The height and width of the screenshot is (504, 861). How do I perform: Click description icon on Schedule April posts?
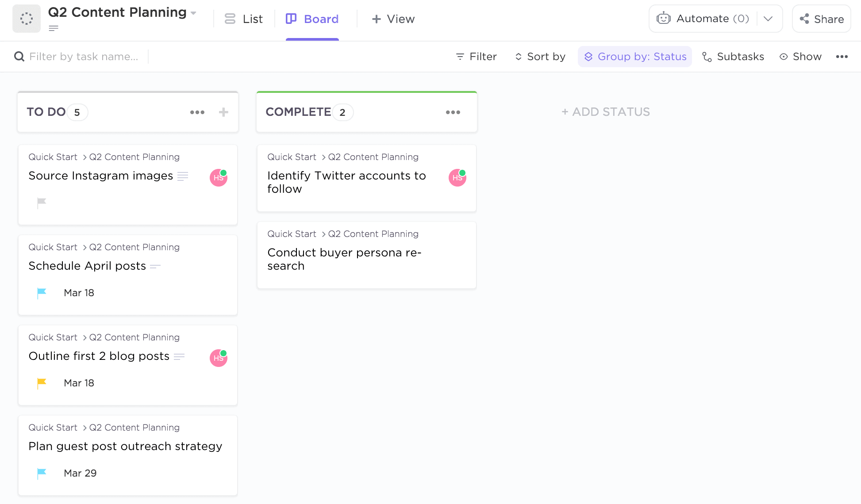point(155,267)
